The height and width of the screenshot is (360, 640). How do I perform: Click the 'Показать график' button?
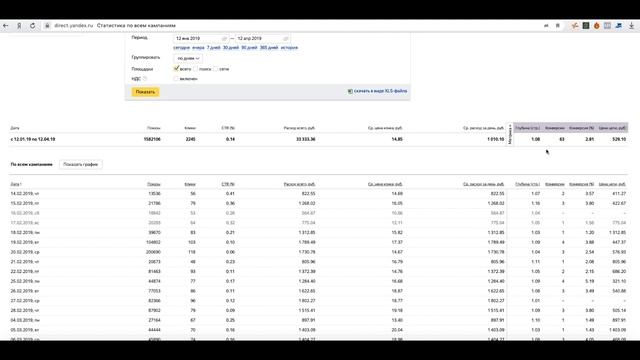[x=80, y=164]
